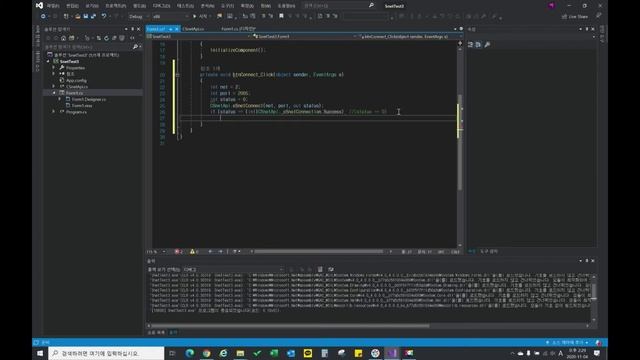Click Refresh icon in Solution Explorer toolbar
640x360 pixels.
[107, 38]
